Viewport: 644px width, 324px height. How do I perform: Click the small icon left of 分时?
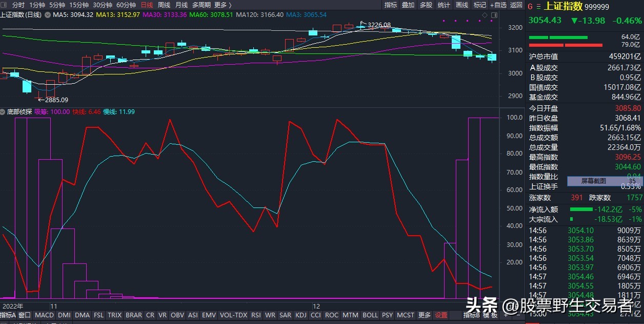(x=5, y=5)
